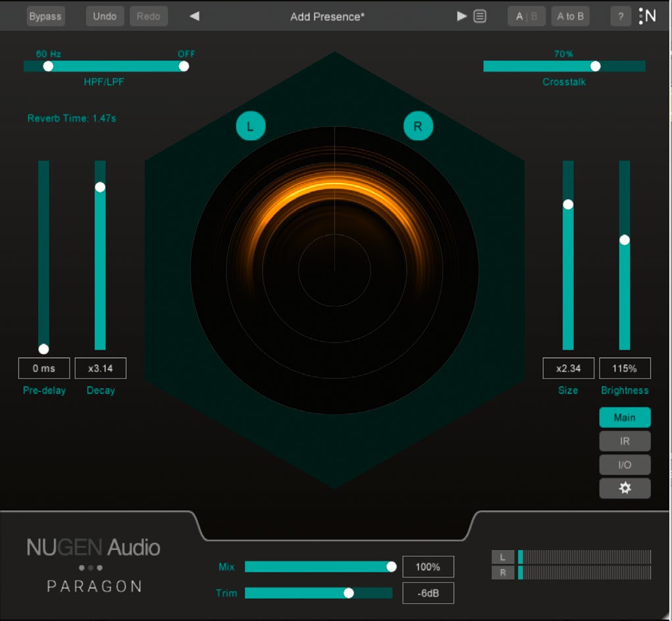Switch to the IR tab
This screenshot has height=621, width=672.
point(625,441)
